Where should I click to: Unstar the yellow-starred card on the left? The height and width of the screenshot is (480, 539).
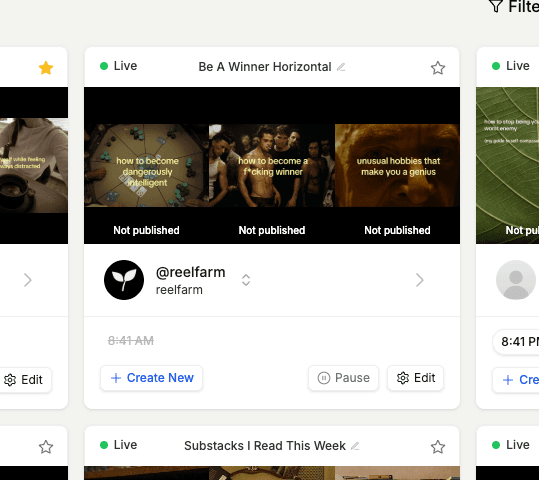[46, 68]
